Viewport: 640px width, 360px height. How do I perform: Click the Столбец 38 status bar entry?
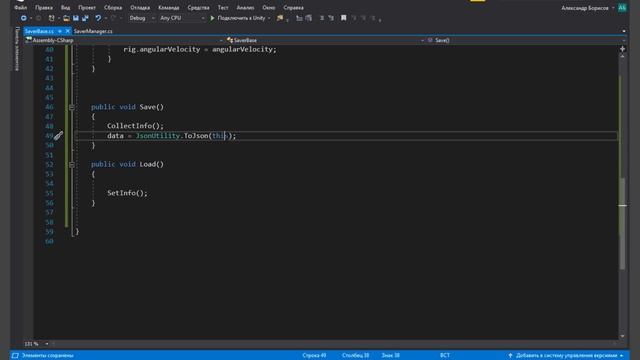point(356,356)
